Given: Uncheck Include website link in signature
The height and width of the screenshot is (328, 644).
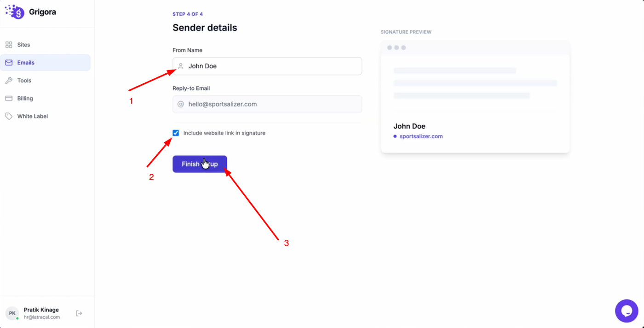Looking at the screenshot, I should [176, 133].
